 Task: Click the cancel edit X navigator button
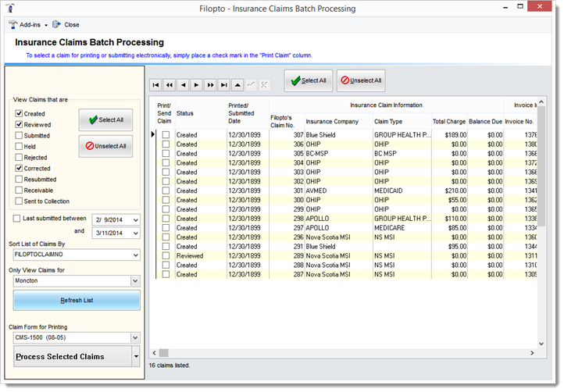click(x=264, y=85)
